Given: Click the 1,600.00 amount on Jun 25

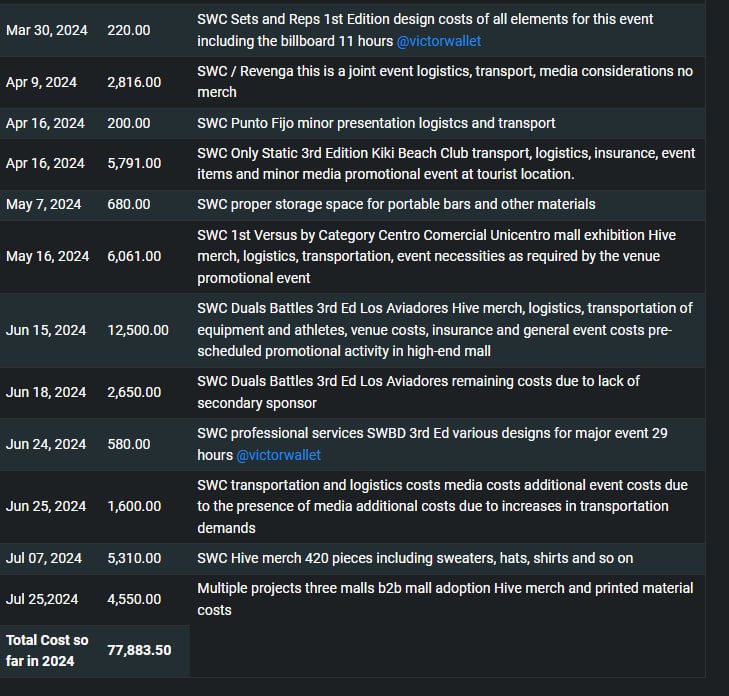Looking at the screenshot, I should click(134, 506).
